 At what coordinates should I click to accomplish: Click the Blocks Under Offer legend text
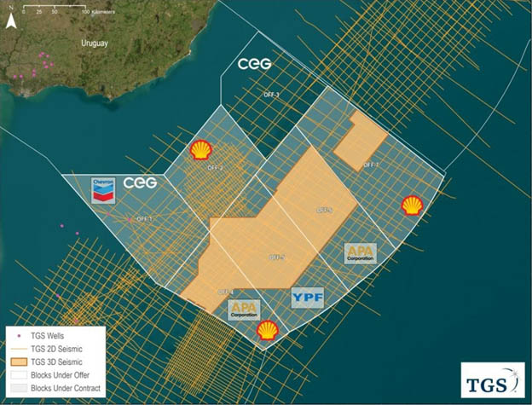[x=60, y=375]
